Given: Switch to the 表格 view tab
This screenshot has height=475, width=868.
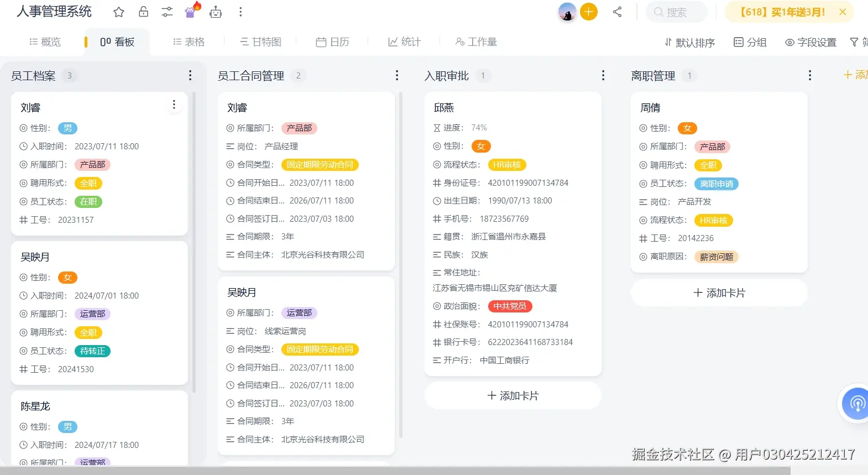Looking at the screenshot, I should pyautogui.click(x=189, y=42).
